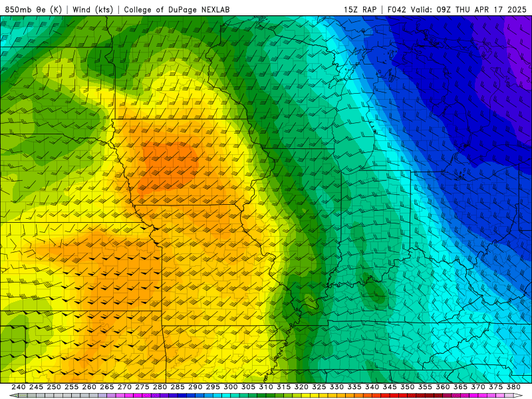Click the 'Valid: 09Z THU APR 17 2025' text
The width and height of the screenshot is (532, 399).
(x=469, y=9)
